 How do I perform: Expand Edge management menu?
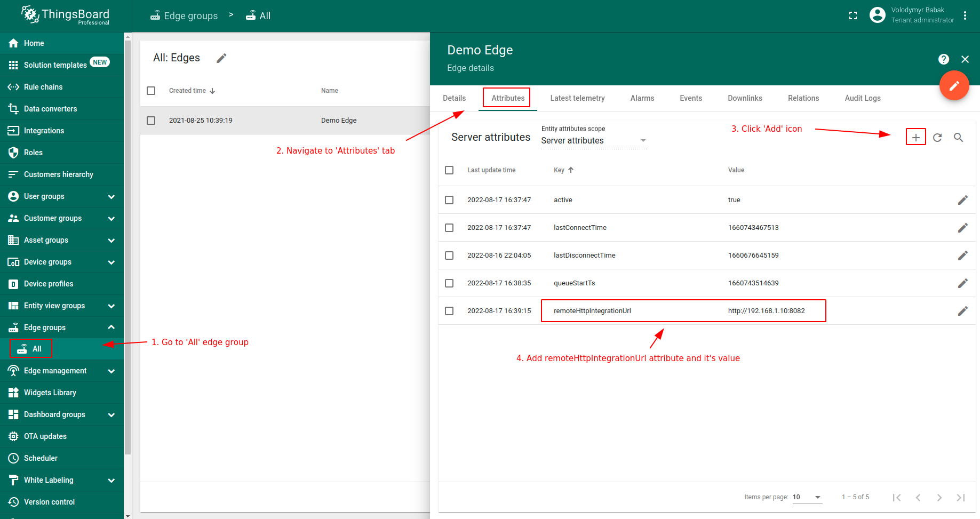[x=62, y=371]
